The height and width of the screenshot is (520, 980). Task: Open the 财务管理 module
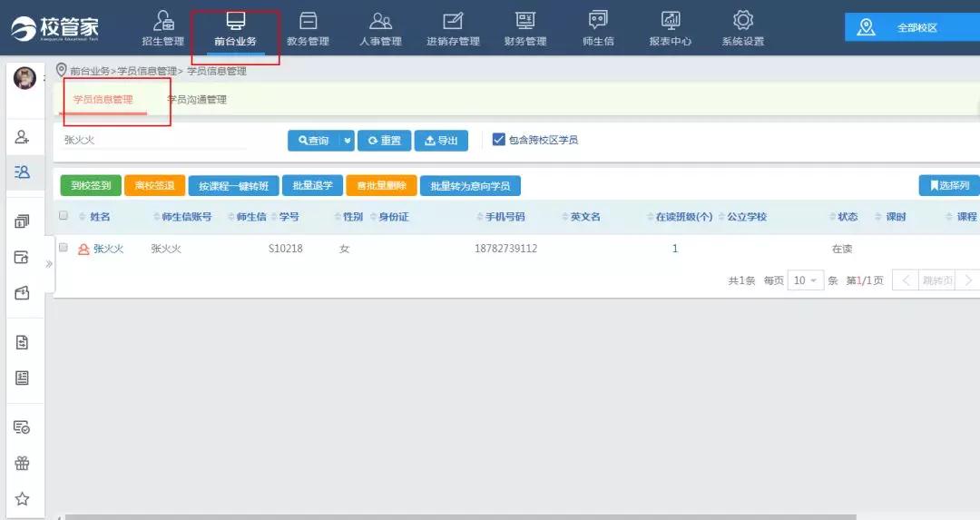click(x=524, y=28)
